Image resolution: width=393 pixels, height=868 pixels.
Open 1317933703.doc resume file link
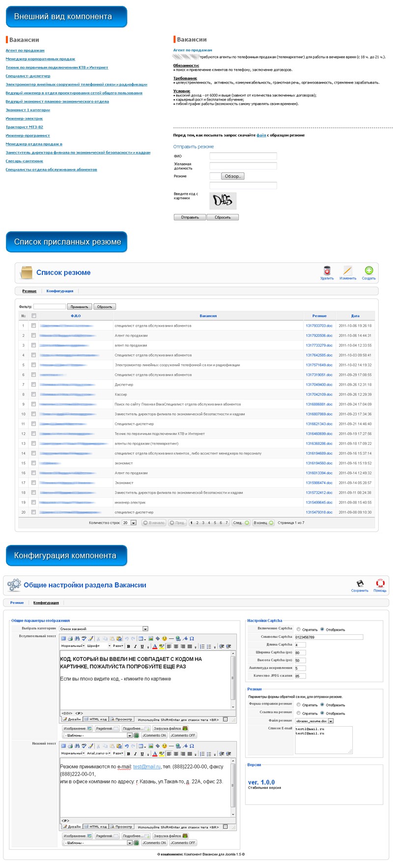pos(319,325)
